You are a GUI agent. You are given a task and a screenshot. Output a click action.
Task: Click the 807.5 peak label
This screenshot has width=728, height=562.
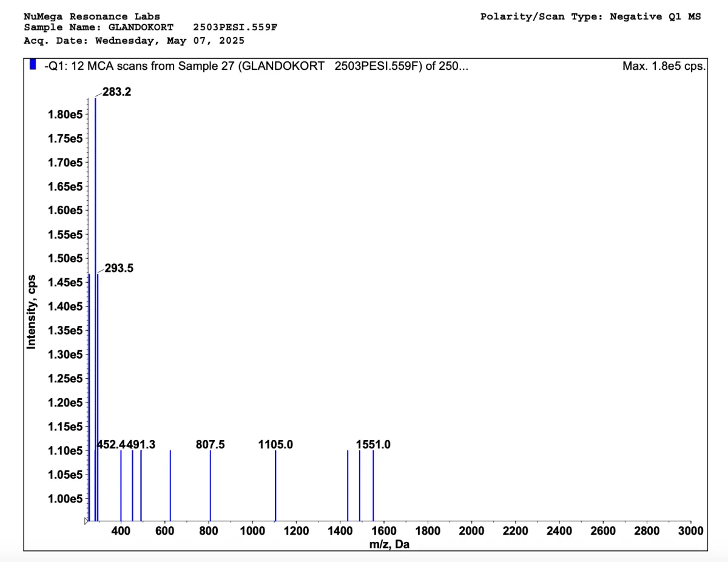click(x=211, y=444)
